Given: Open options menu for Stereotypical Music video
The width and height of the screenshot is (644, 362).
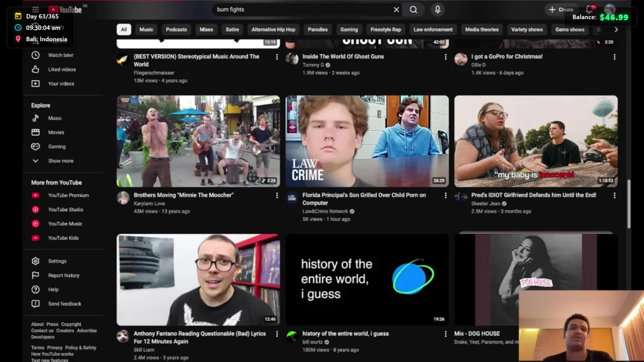Looking at the screenshot, I should tap(277, 57).
